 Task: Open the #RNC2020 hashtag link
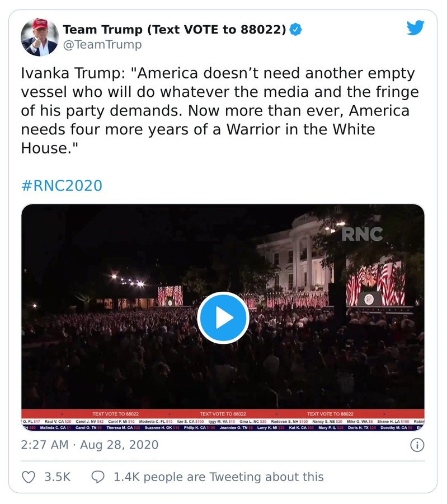62,185
